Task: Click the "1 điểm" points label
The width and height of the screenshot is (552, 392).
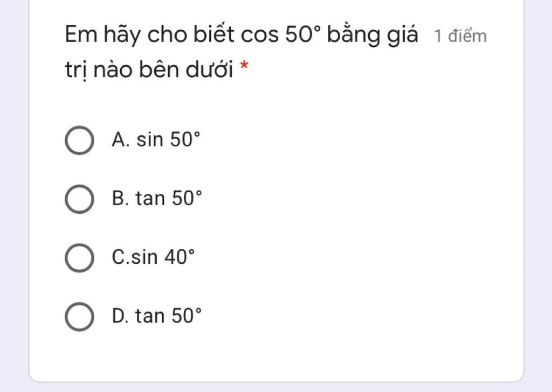Action: [x=460, y=37]
